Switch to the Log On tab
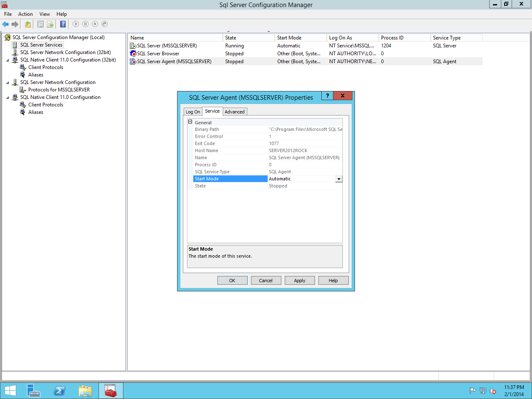 193,112
